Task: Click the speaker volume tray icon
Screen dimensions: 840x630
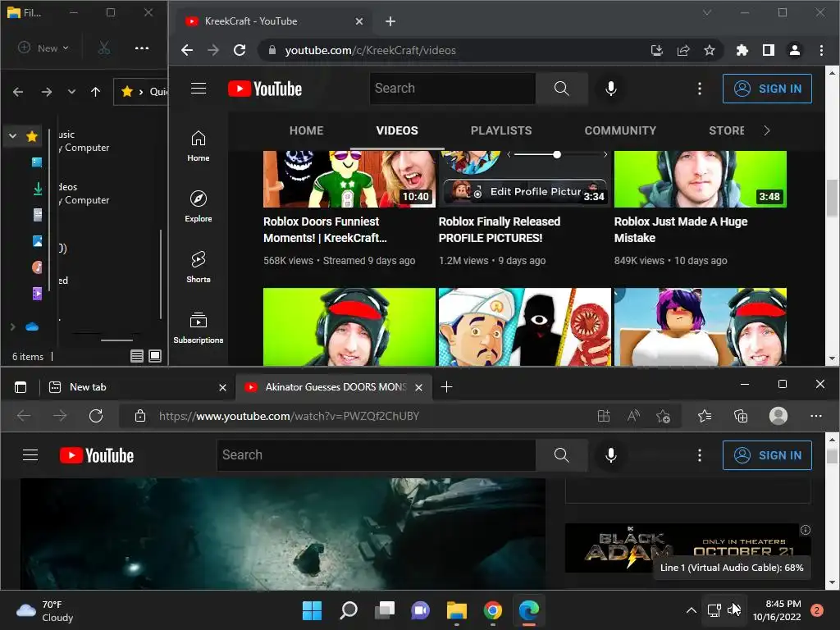Action: click(733, 610)
